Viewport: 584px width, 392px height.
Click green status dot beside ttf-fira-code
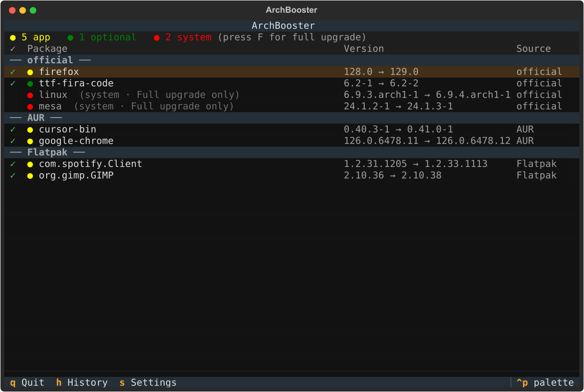(x=30, y=83)
